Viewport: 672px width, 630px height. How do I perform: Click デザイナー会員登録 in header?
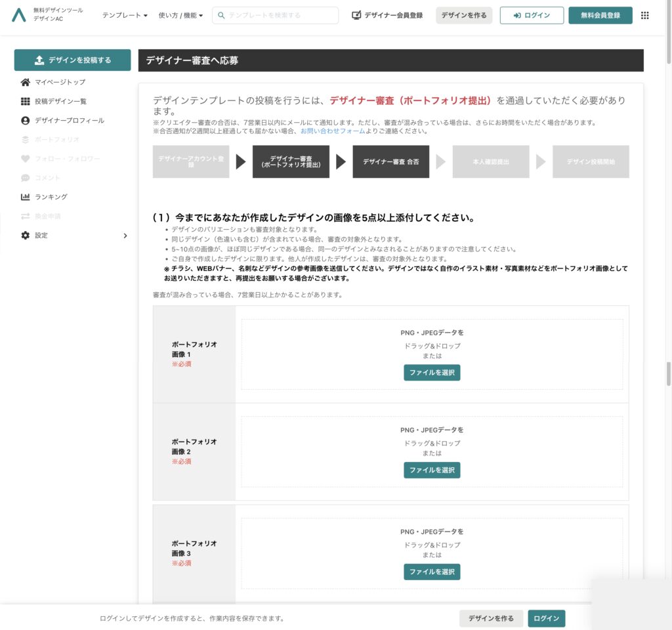(x=387, y=15)
